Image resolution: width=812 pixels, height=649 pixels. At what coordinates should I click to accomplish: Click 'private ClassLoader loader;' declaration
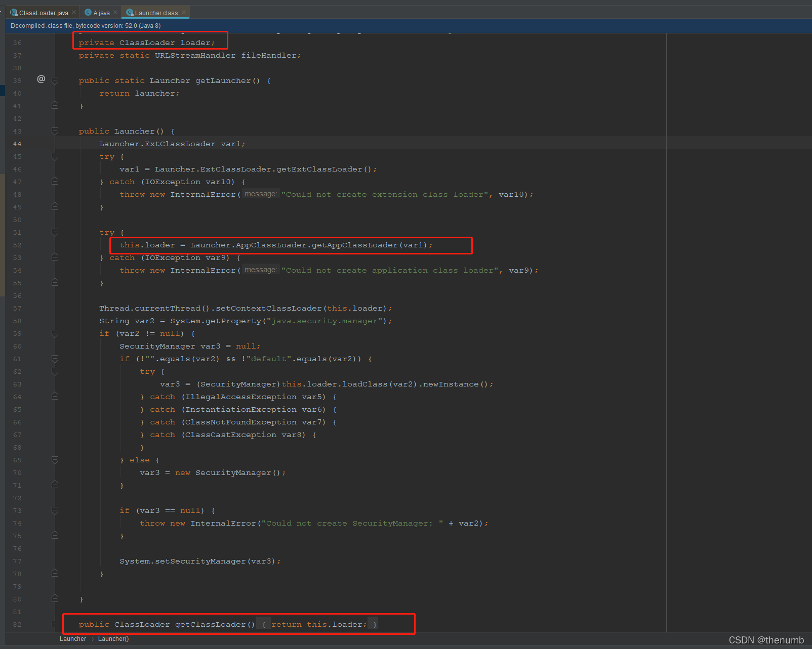coord(147,43)
